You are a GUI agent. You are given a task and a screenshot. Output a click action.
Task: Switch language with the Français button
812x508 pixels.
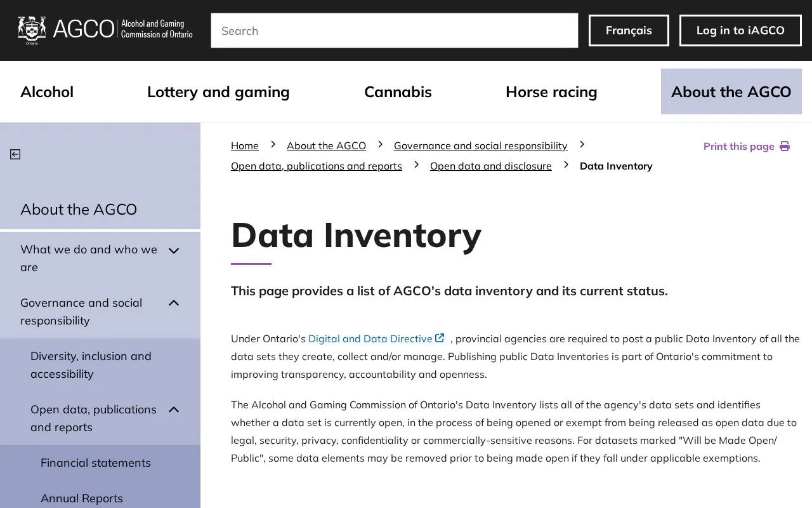point(629,30)
